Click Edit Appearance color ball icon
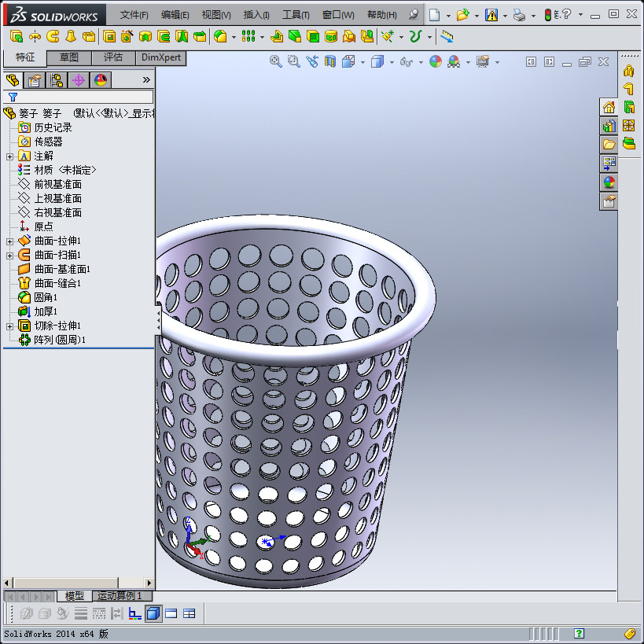Image resolution: width=644 pixels, height=644 pixels. [x=436, y=61]
